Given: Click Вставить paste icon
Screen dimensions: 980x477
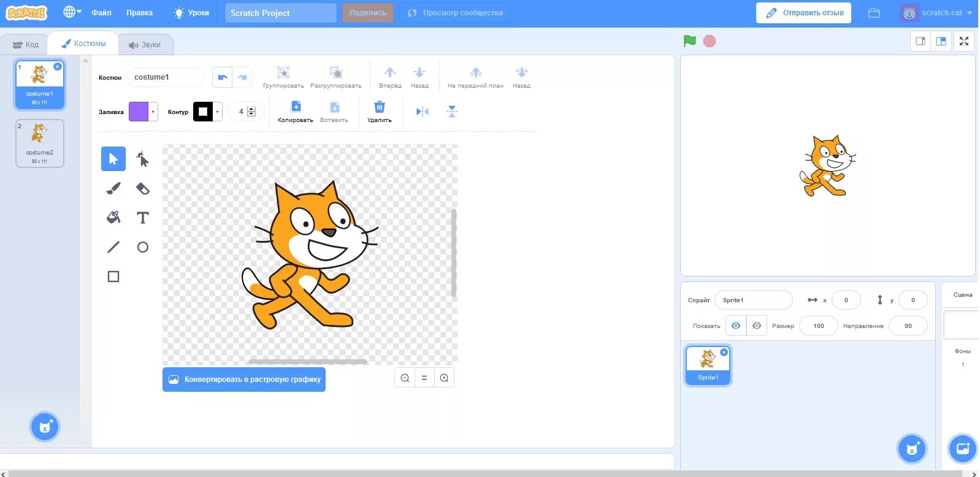Looking at the screenshot, I should [334, 107].
